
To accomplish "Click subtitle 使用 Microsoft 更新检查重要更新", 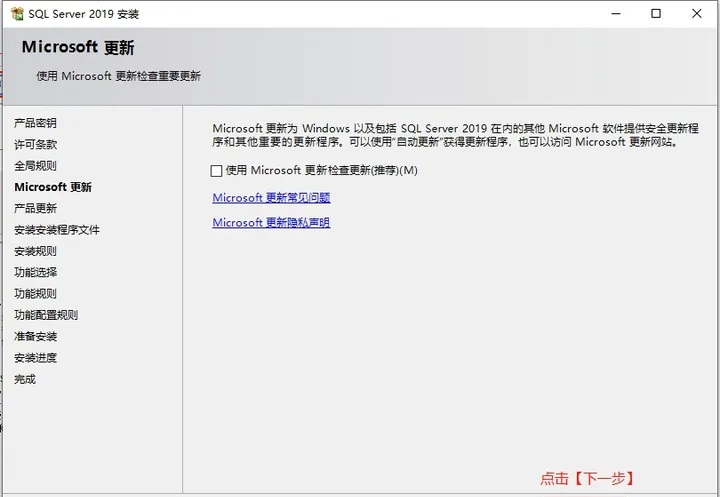I will [118, 76].
